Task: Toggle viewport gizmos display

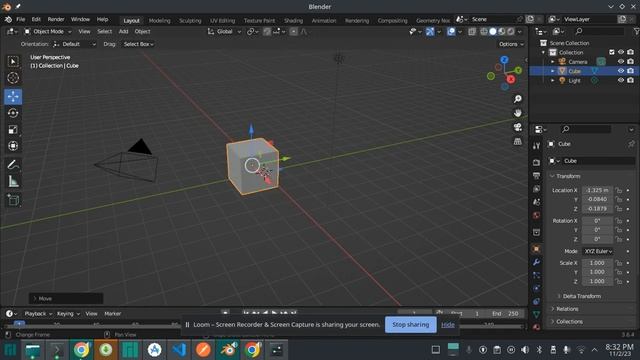Action: tap(430, 31)
